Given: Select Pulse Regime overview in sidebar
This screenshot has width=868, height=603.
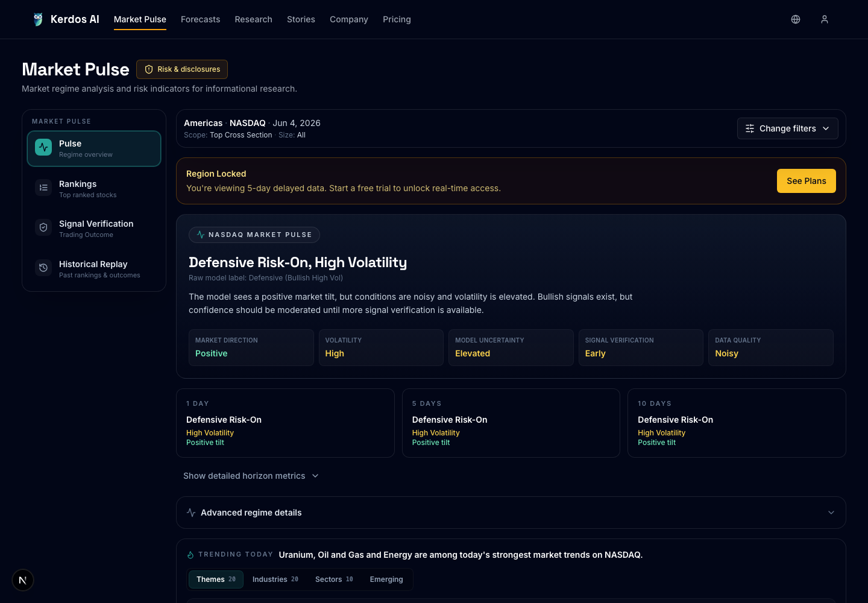Looking at the screenshot, I should (94, 148).
